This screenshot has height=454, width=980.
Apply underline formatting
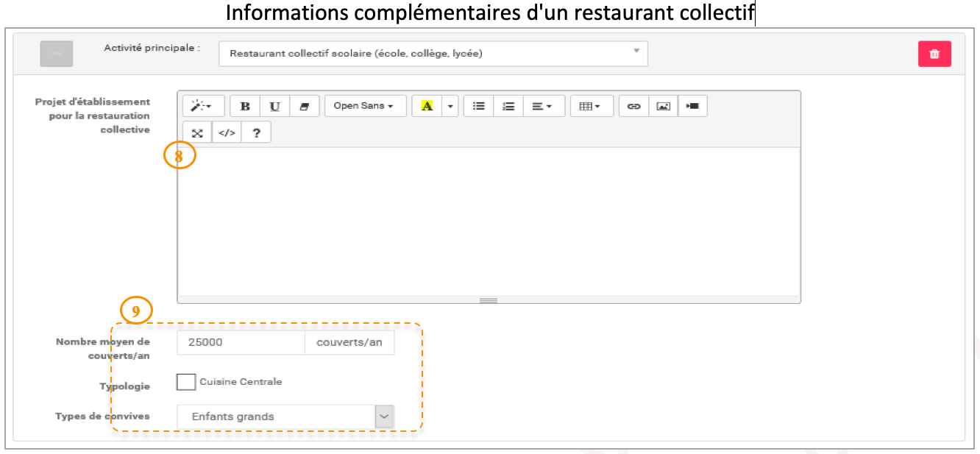(274, 106)
